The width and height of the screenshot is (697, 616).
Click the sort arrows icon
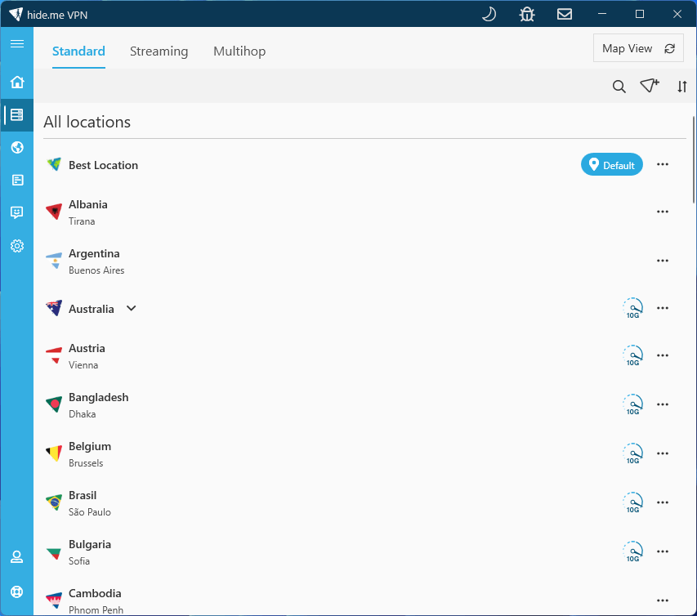pyautogui.click(x=682, y=87)
